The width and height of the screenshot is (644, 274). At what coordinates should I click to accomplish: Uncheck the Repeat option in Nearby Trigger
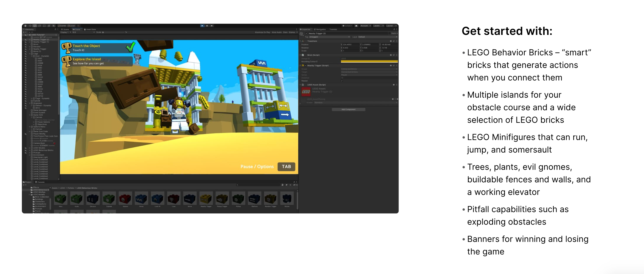click(x=342, y=81)
